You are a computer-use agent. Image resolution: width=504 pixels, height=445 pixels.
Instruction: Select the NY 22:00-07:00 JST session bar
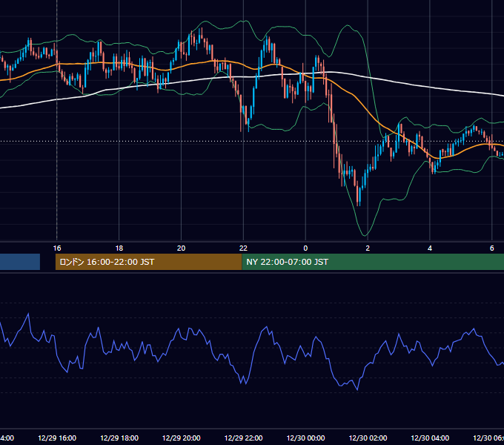(x=373, y=262)
